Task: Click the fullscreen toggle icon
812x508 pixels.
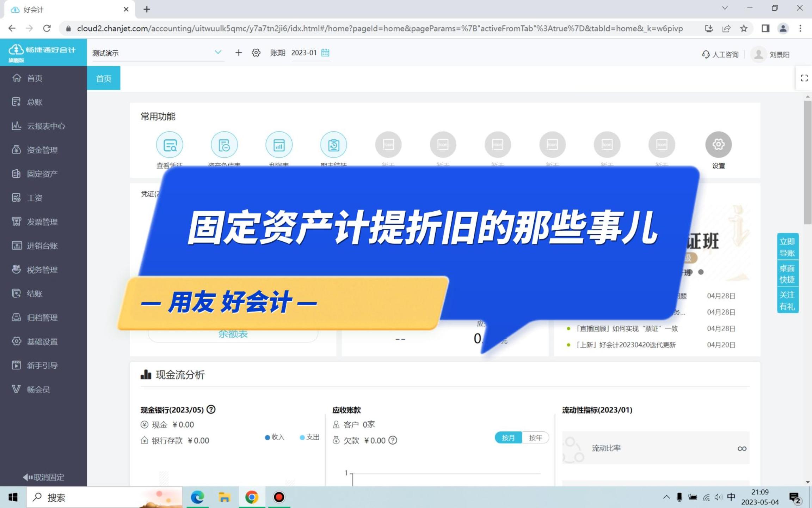Action: (804, 78)
